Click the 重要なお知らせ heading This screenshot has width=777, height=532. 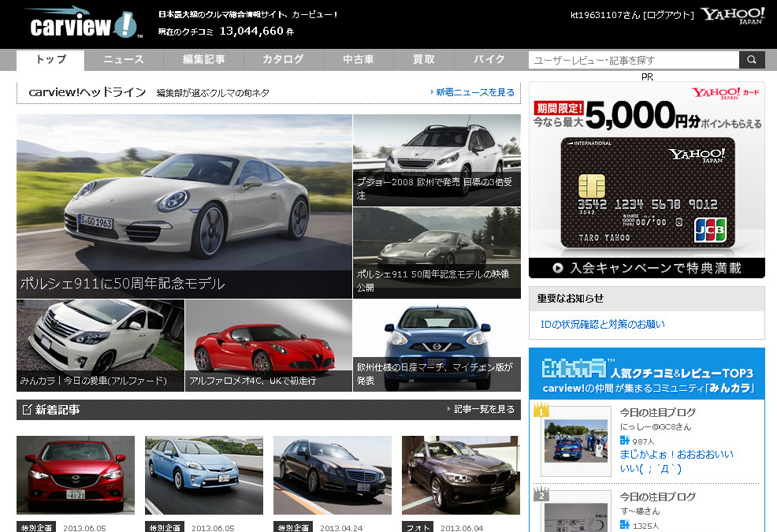(571, 299)
